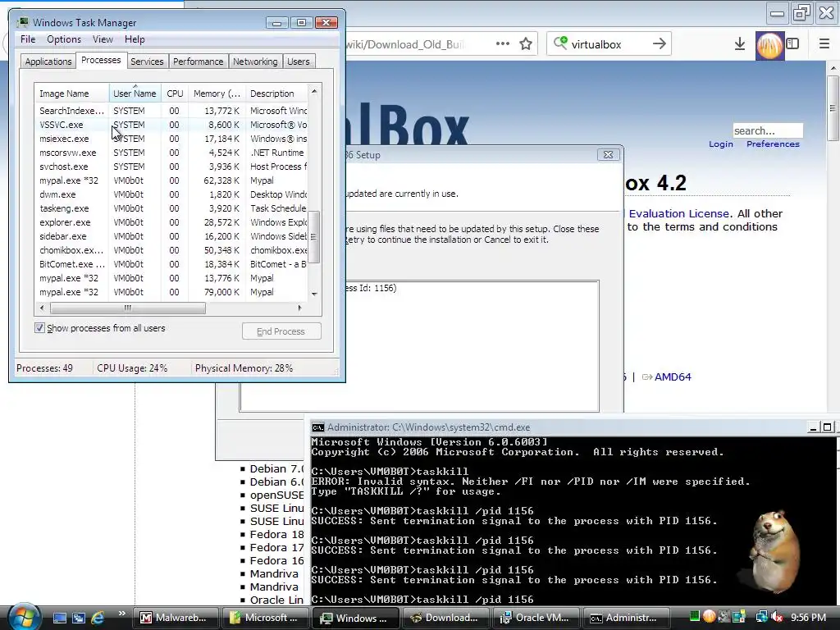Toggle the browser sidebar panel icon
840x630 pixels.
793,44
